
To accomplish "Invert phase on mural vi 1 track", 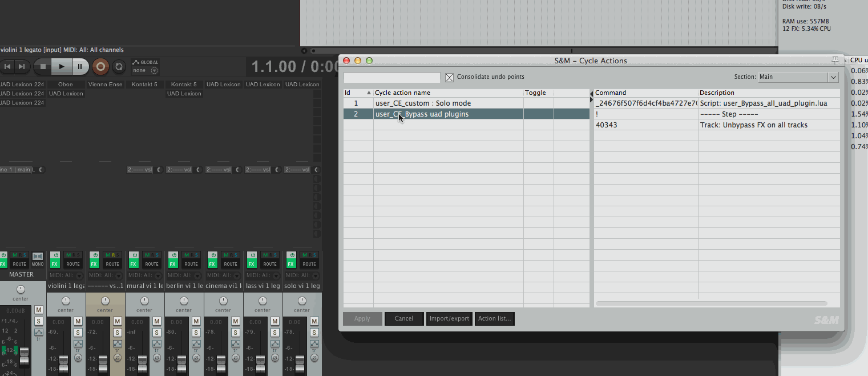I will [x=157, y=358].
